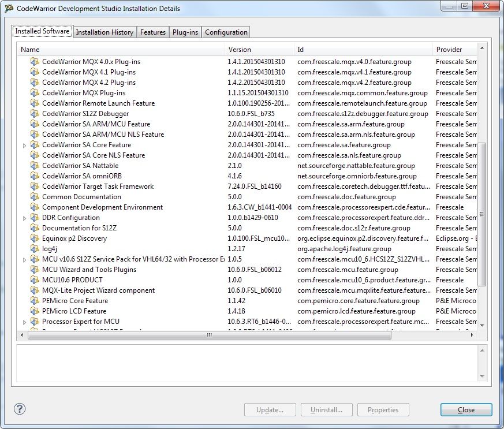This screenshot has width=504, height=429.
Task: Click the icon beside Component Development Environment
Action: point(35,207)
